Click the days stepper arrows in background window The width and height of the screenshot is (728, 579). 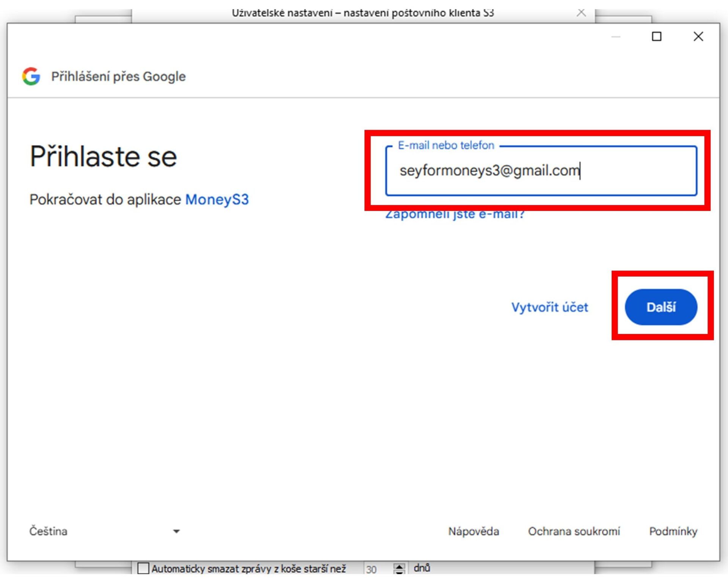click(x=399, y=568)
